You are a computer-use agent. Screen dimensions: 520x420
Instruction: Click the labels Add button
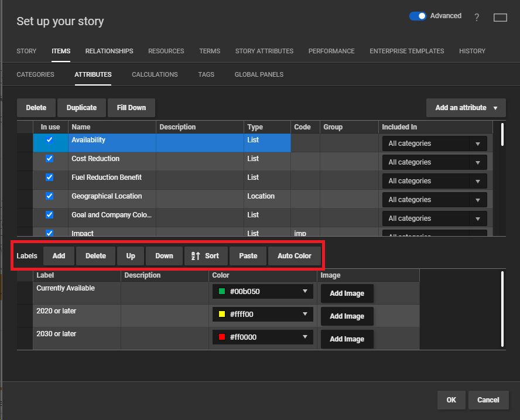click(59, 256)
